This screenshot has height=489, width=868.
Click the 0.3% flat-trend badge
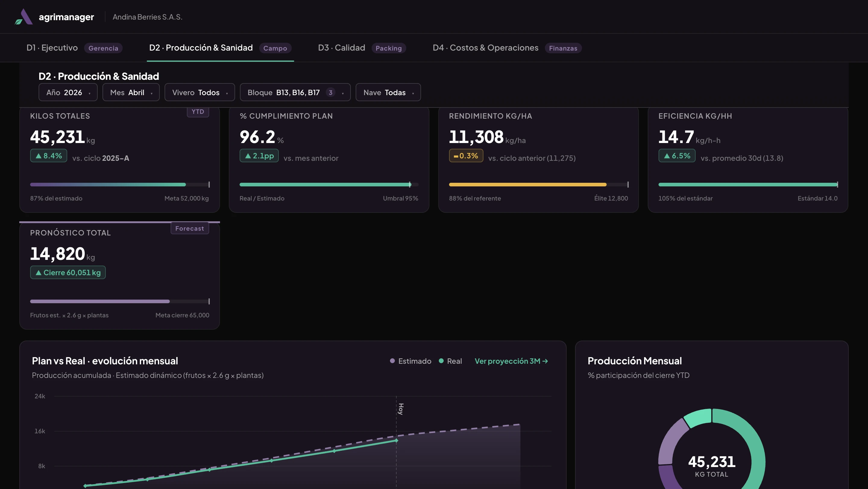[x=466, y=155]
